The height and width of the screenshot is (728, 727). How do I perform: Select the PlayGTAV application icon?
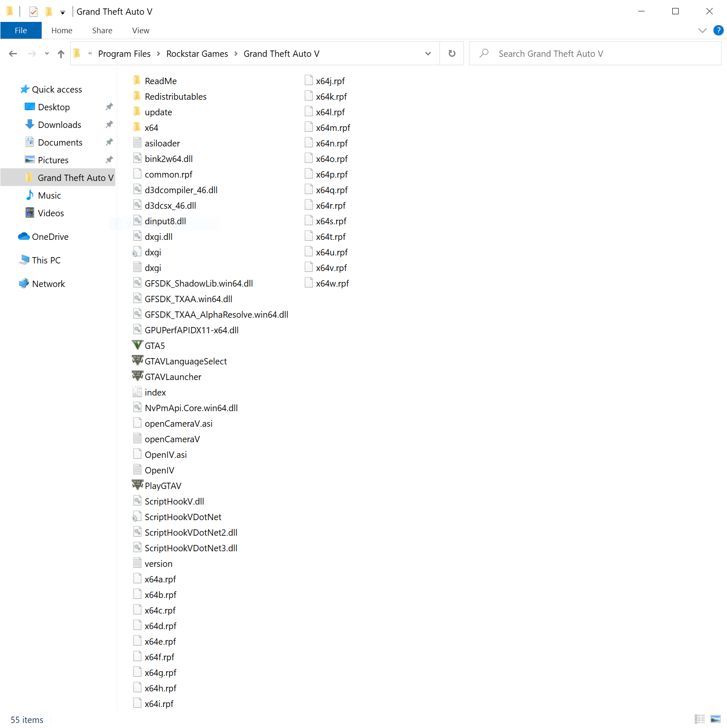[x=137, y=486]
